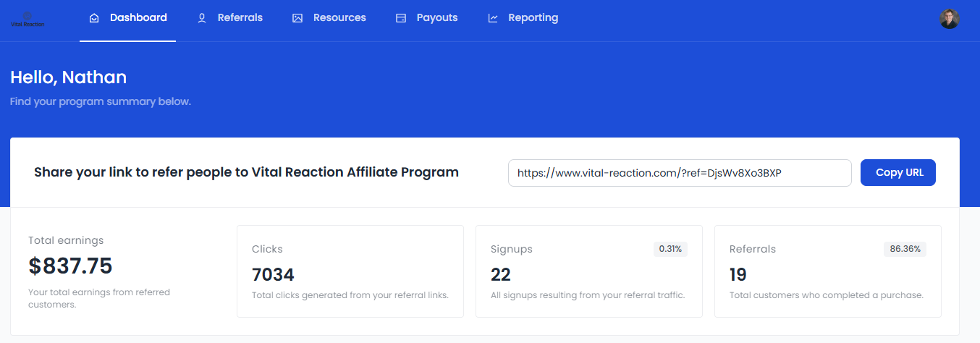This screenshot has width=980, height=343.
Task: Click the Referrals person icon
Action: [202, 18]
